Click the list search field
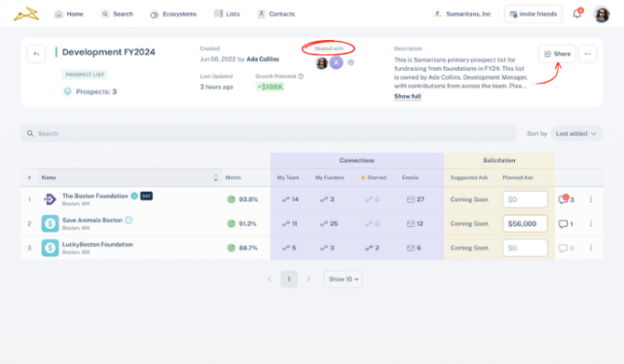 point(268,133)
